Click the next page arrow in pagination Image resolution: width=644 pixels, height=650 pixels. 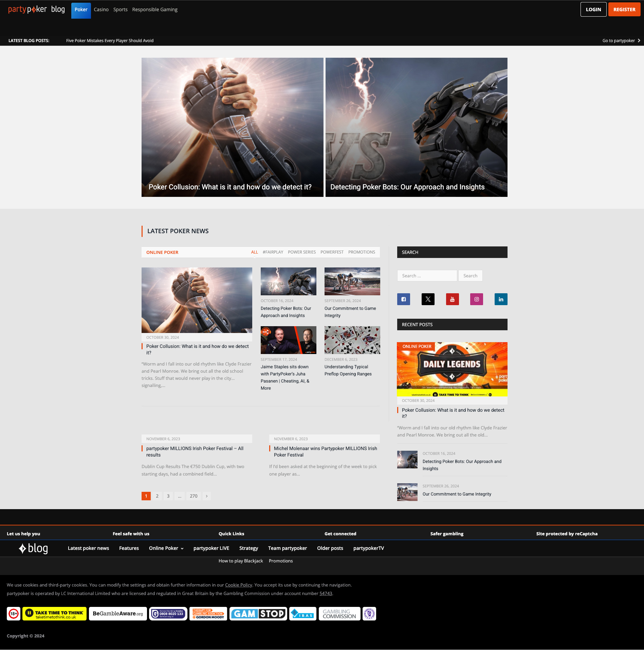point(207,496)
